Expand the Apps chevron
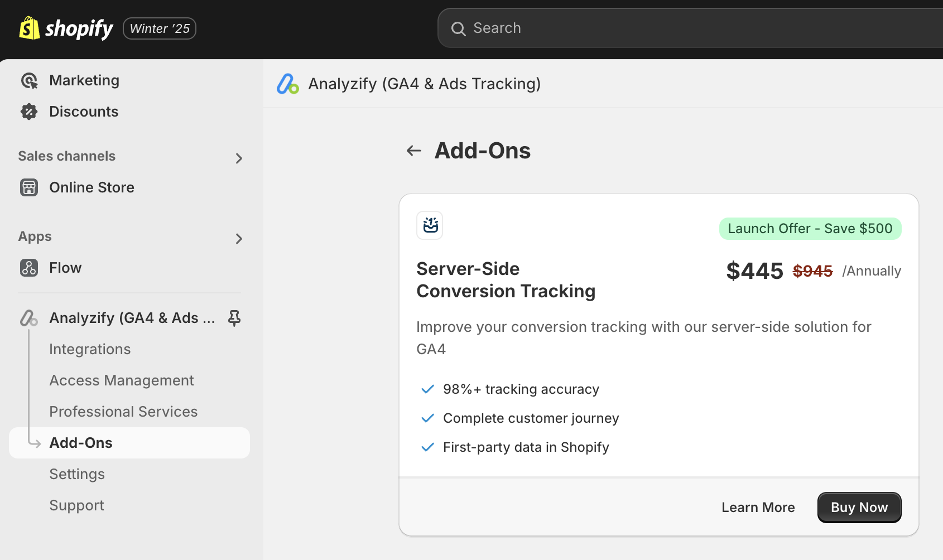The width and height of the screenshot is (943, 560). [239, 239]
